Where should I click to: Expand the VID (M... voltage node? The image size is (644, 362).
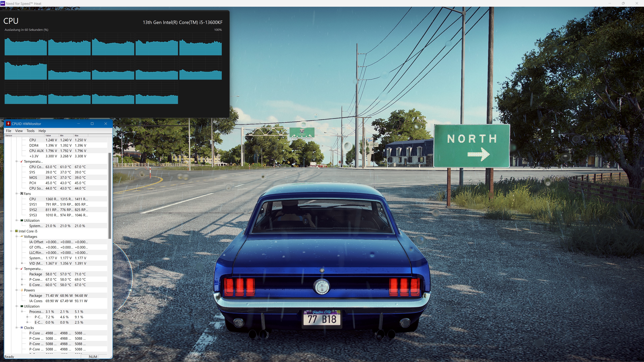(x=22, y=263)
